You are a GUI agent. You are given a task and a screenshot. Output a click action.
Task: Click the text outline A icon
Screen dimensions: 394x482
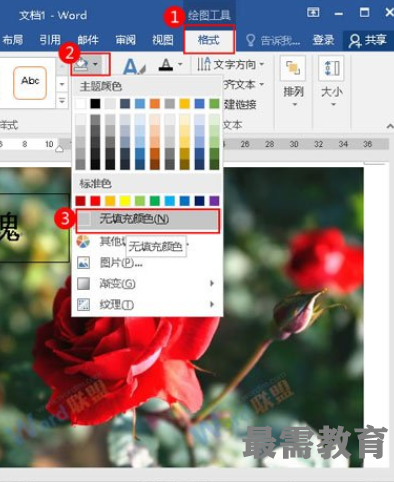click(166, 64)
